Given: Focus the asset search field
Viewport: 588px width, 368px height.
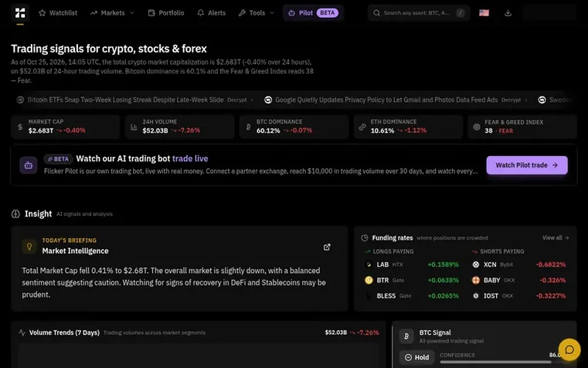Looking at the screenshot, I should point(419,13).
